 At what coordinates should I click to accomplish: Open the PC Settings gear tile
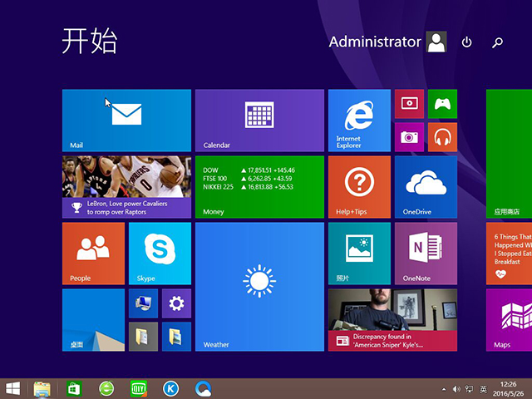pyautogui.click(x=176, y=303)
